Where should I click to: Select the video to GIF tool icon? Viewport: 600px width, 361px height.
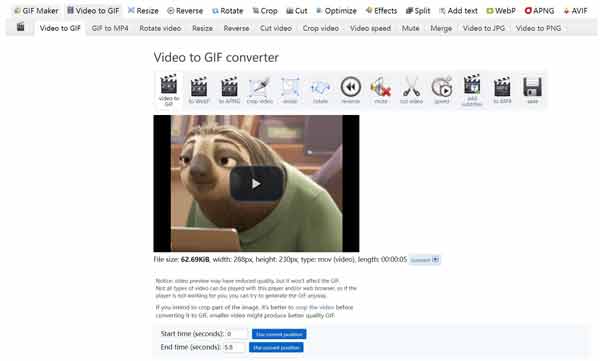pos(169,90)
